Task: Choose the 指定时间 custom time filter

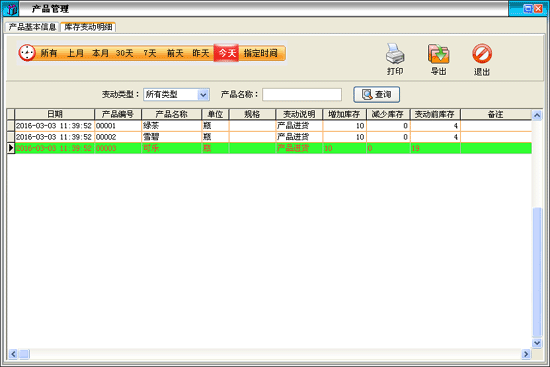Action: [261, 53]
